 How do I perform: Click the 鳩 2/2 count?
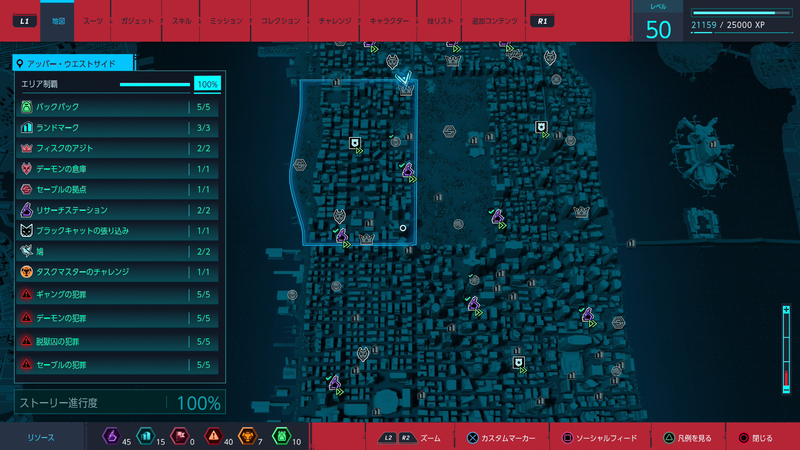[204, 252]
